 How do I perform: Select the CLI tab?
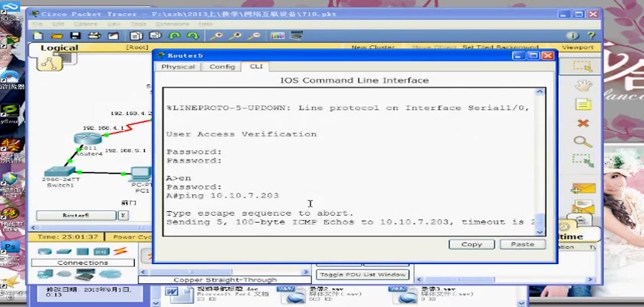[x=256, y=66]
